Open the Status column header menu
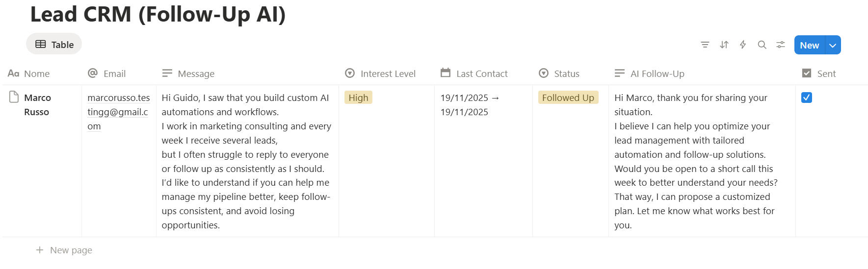 (559, 73)
